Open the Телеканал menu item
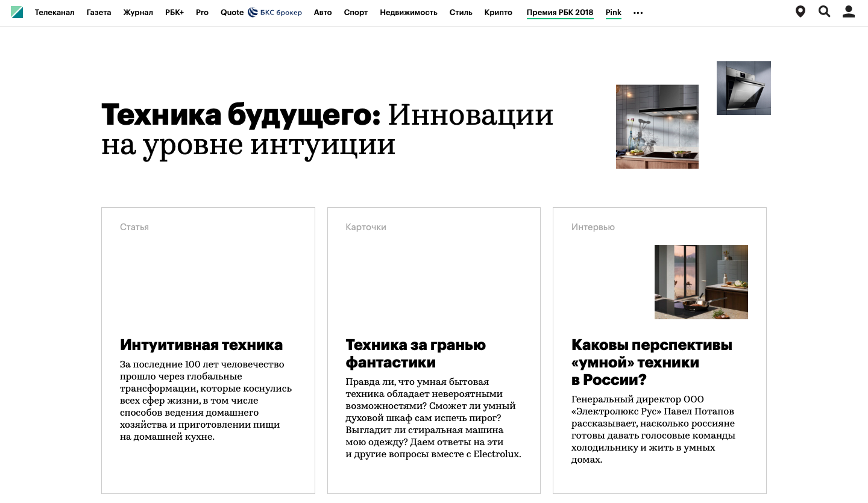 pyautogui.click(x=54, y=12)
